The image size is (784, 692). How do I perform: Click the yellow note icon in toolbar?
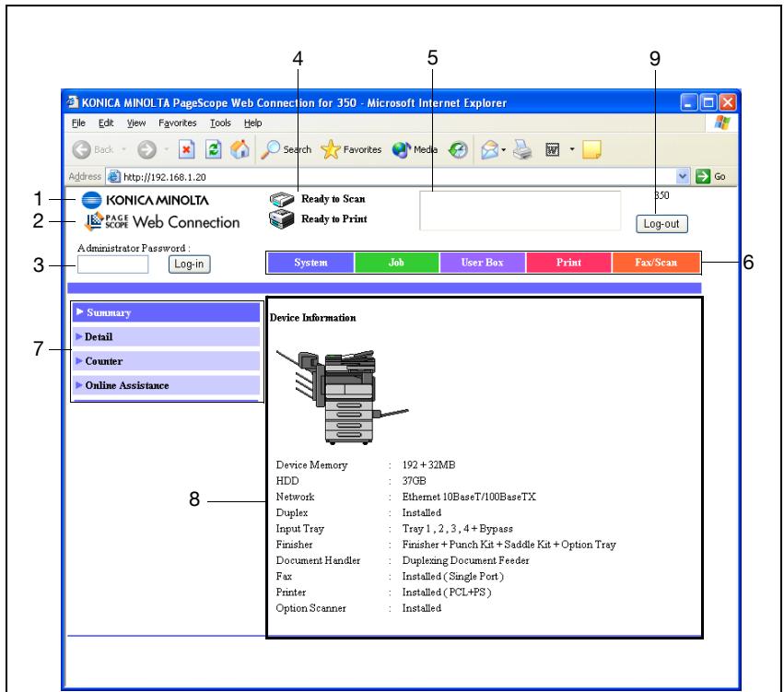pos(591,149)
